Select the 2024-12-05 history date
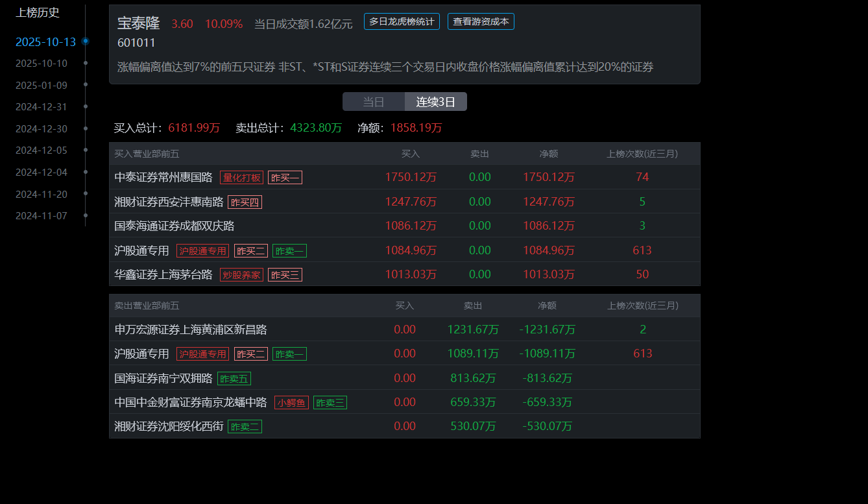This screenshot has height=504, width=868. pos(42,150)
